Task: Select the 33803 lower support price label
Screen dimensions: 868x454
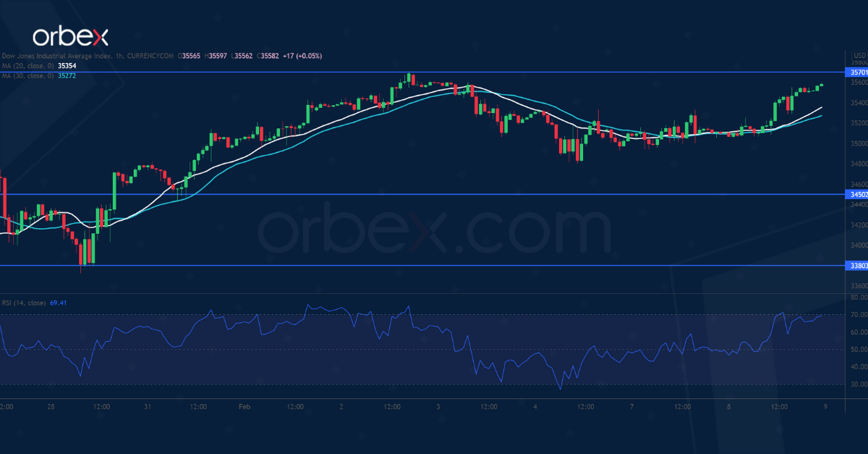Action: point(856,266)
